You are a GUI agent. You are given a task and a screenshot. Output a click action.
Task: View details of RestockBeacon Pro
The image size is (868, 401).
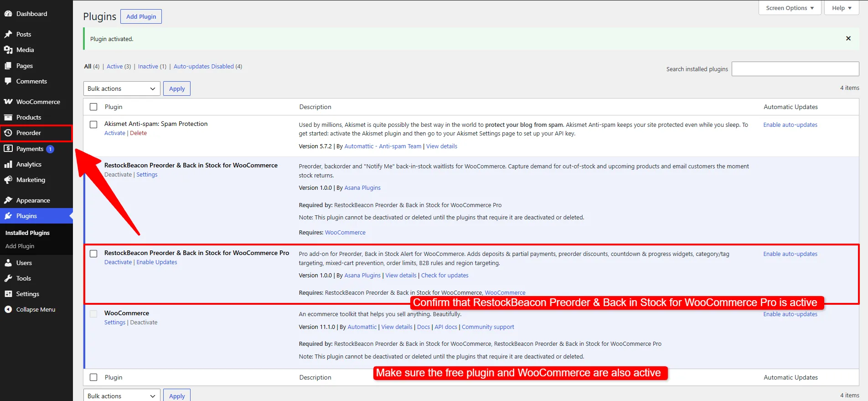[401, 276]
